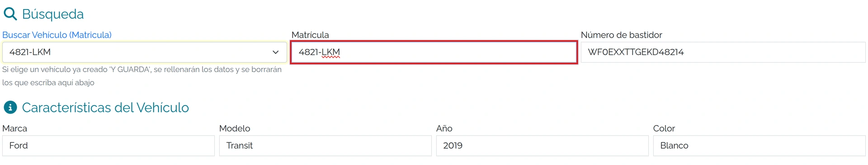This screenshot has width=868, height=165.
Task: Click the help text under vehicle dropdown
Action: [x=142, y=76]
